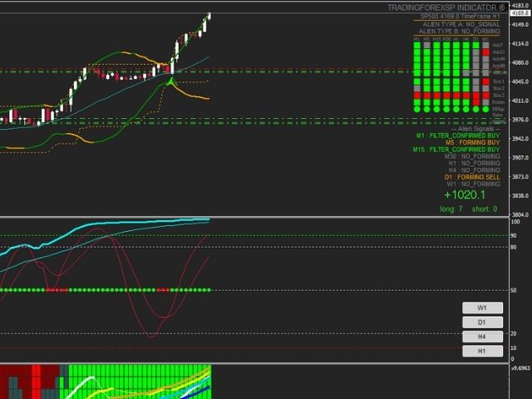Click M30 : NO_FORMING signal line
The width and height of the screenshot is (532, 399).
click(x=472, y=156)
